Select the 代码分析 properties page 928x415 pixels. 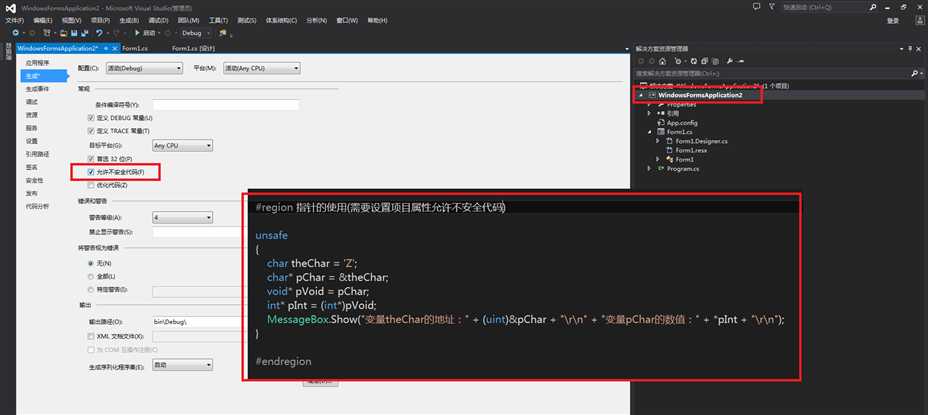[37, 207]
